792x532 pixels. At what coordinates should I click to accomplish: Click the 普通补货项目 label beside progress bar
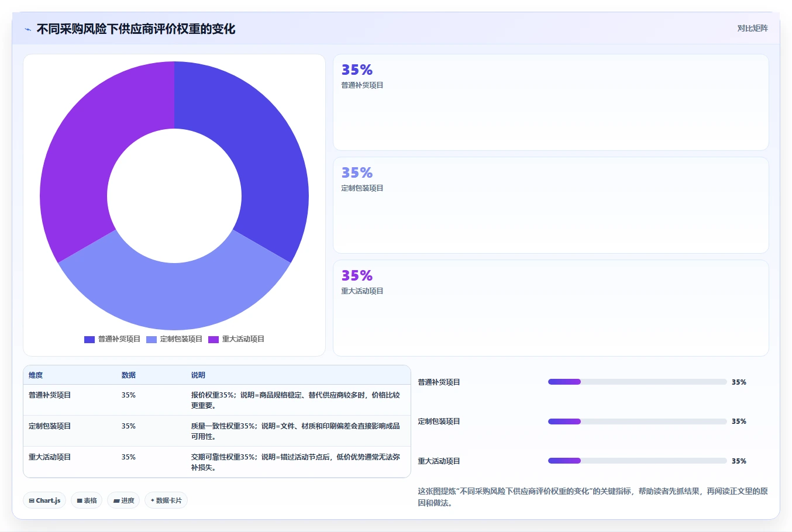pyautogui.click(x=439, y=382)
